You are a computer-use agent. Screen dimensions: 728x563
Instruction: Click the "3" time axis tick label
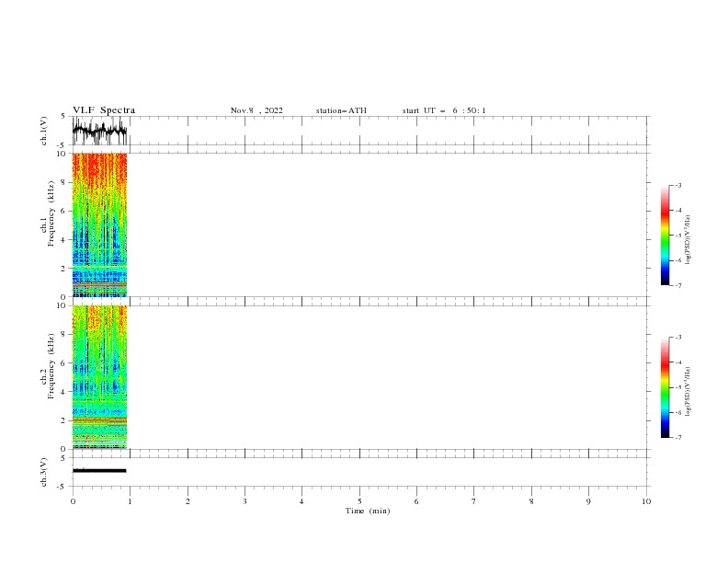point(245,501)
